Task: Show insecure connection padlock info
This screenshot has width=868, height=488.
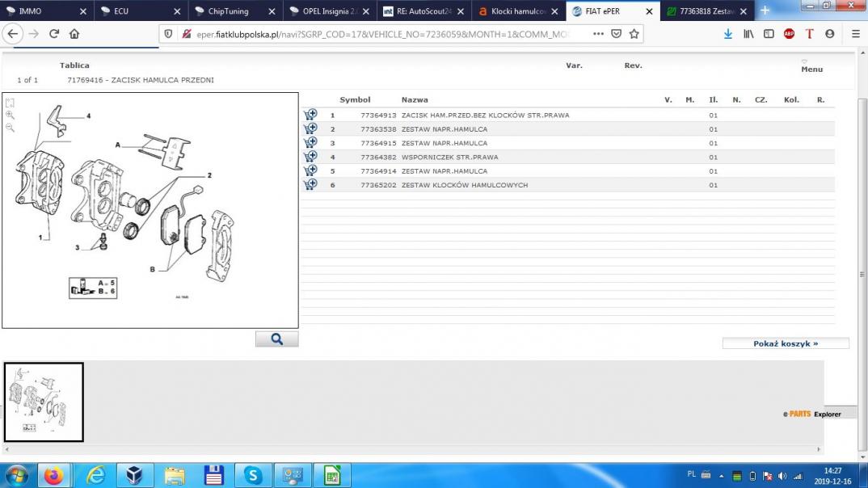Action: pos(187,34)
